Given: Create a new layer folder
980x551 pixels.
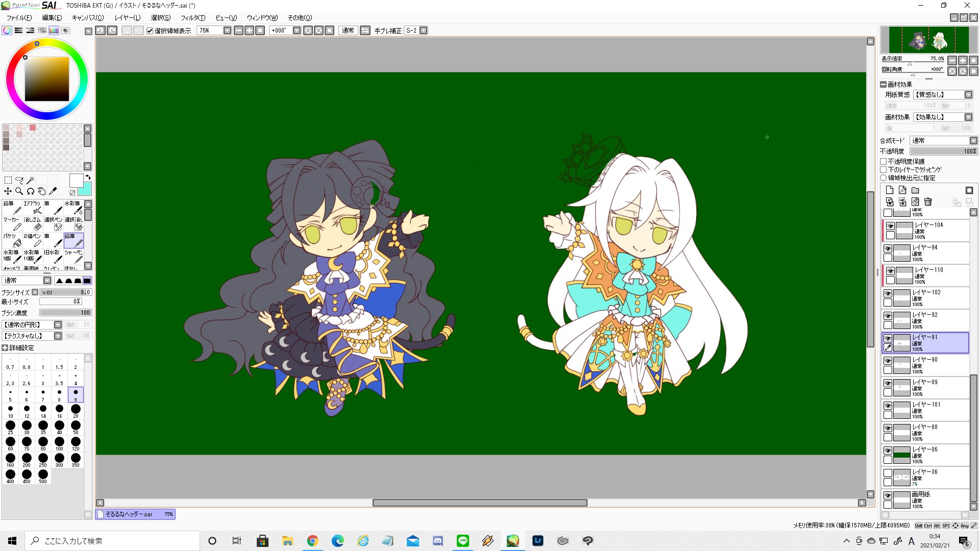Looking at the screenshot, I should (915, 190).
